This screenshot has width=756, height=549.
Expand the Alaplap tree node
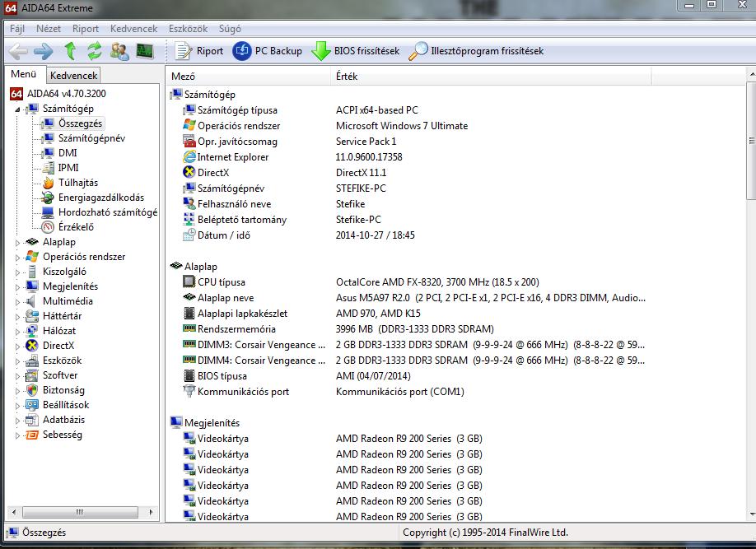coord(17,243)
